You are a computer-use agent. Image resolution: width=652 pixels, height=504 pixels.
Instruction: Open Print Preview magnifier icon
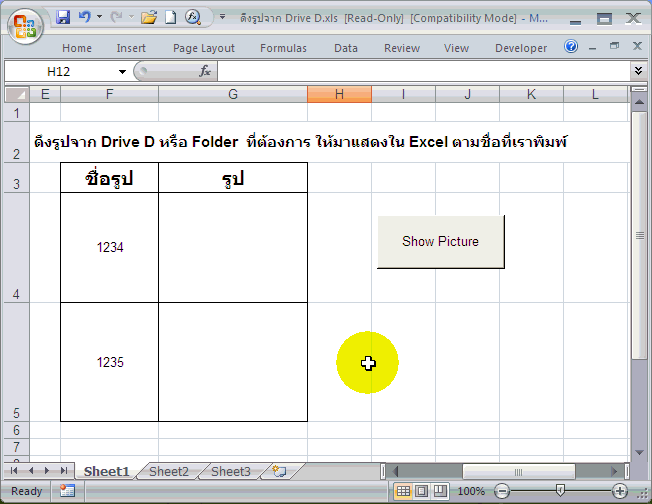193,17
